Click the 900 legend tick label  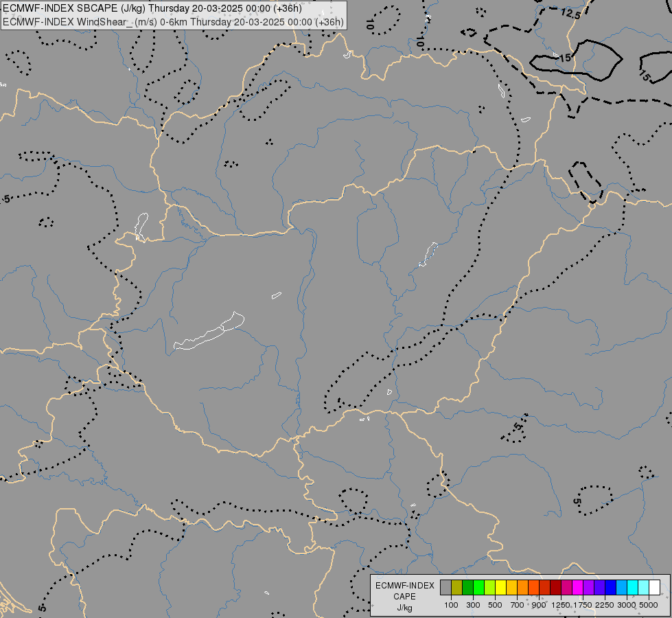(x=539, y=605)
